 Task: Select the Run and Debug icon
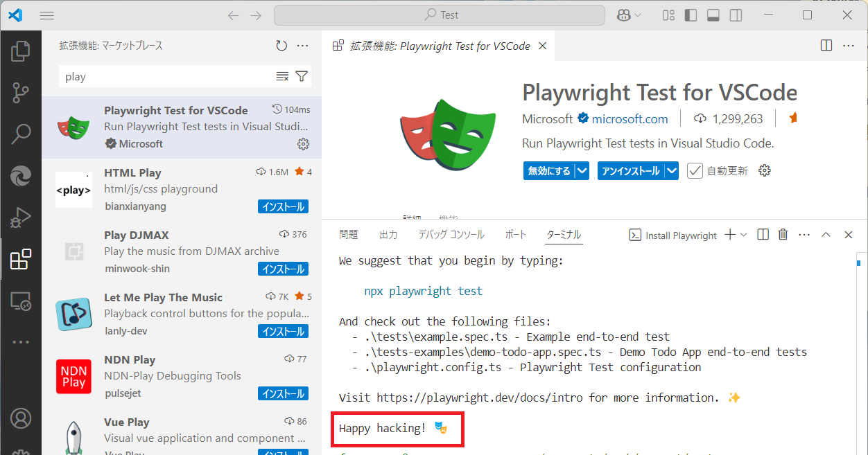pyautogui.click(x=21, y=217)
